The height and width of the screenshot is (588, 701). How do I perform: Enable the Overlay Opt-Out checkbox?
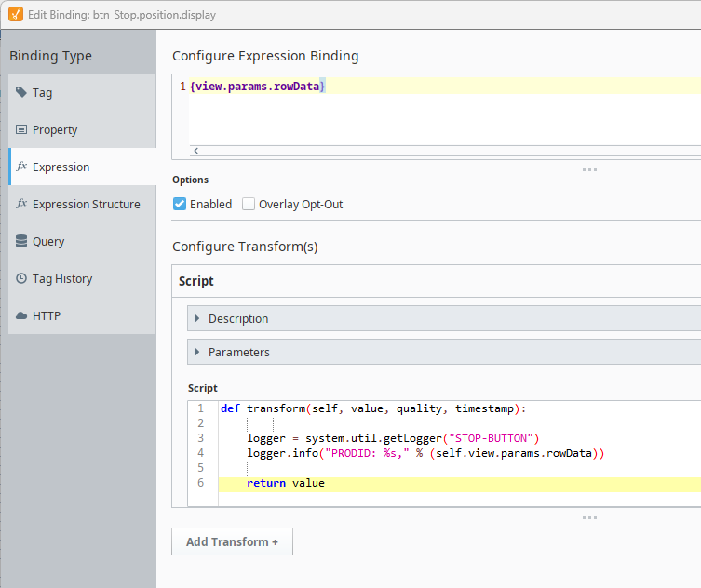point(249,204)
